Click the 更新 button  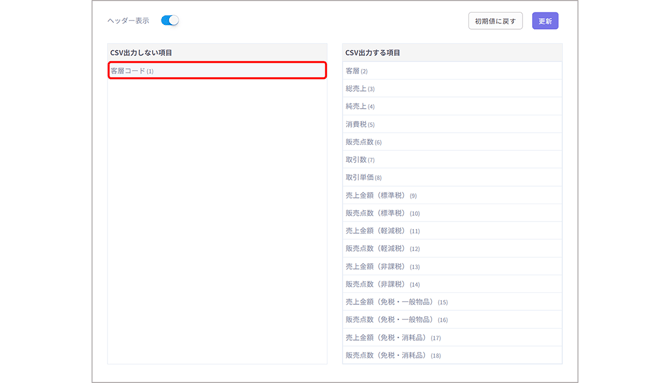click(545, 21)
